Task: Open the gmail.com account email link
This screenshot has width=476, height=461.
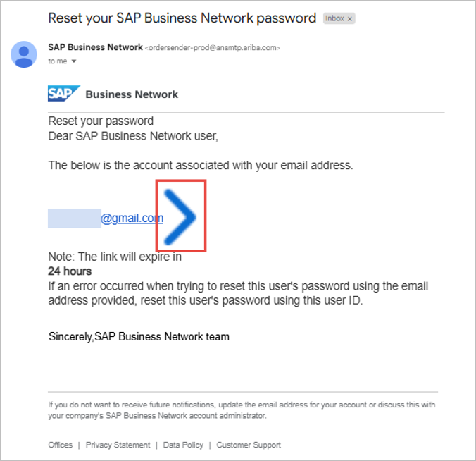Action: [132, 219]
